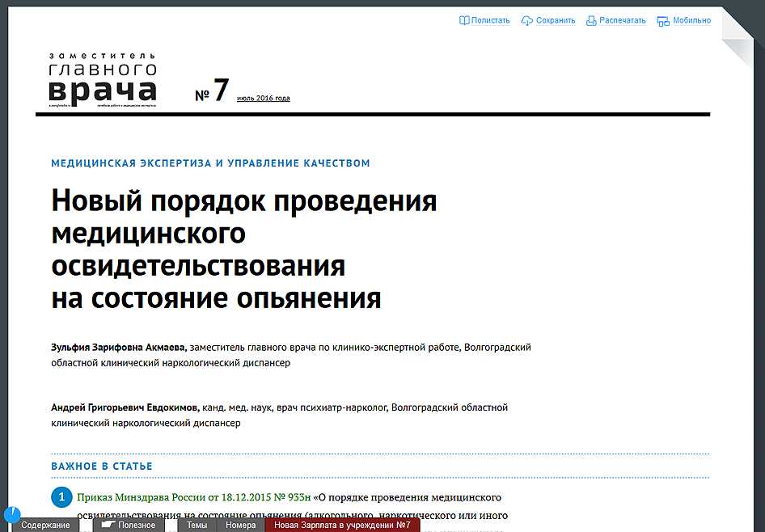The height and width of the screenshot is (532, 765).
Task: Click the Полистать link text
Action: point(491,20)
